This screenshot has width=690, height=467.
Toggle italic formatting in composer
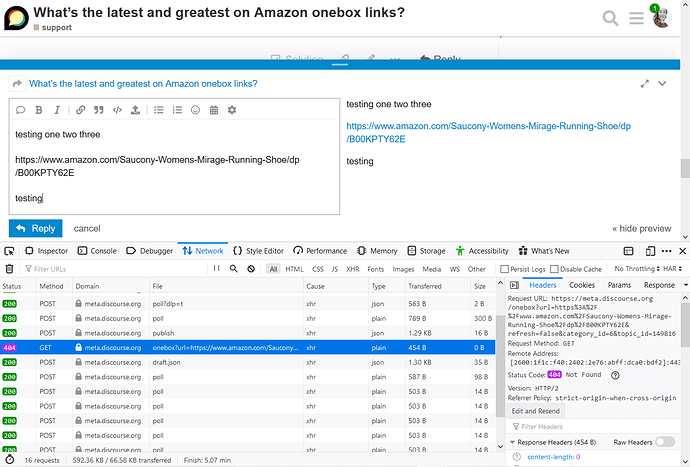(x=57, y=110)
